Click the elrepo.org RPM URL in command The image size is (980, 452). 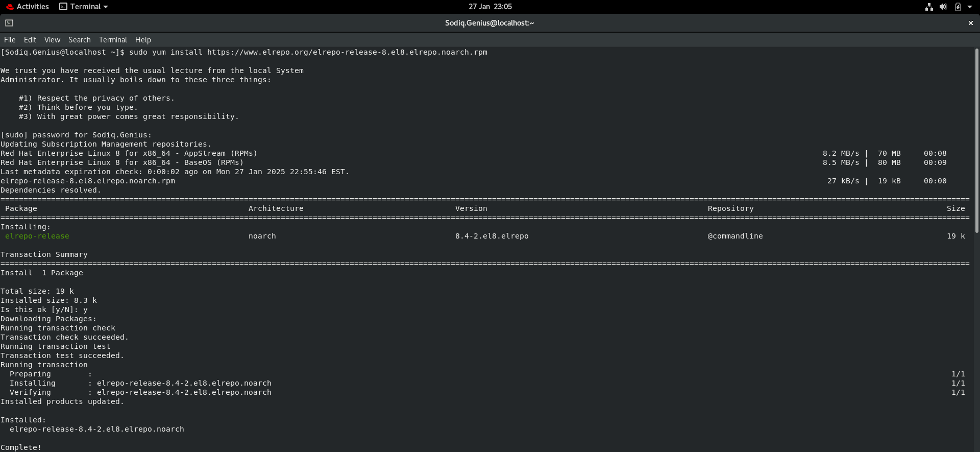[347, 52]
